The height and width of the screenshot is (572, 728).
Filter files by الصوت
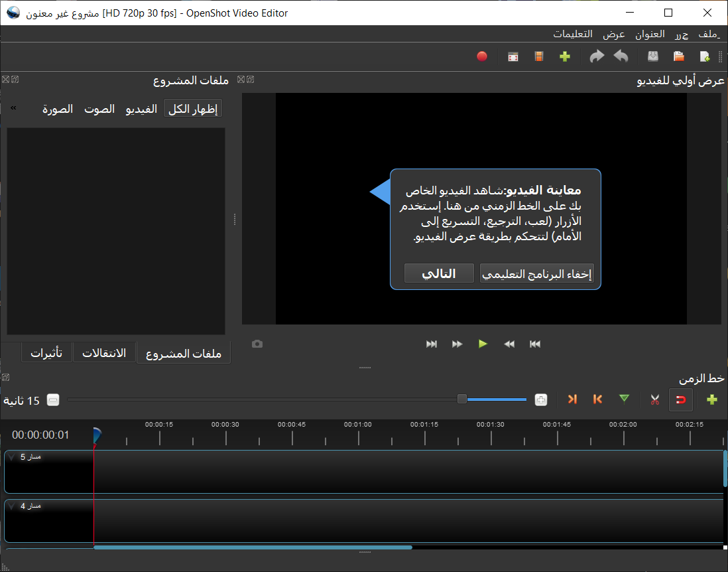tap(99, 109)
